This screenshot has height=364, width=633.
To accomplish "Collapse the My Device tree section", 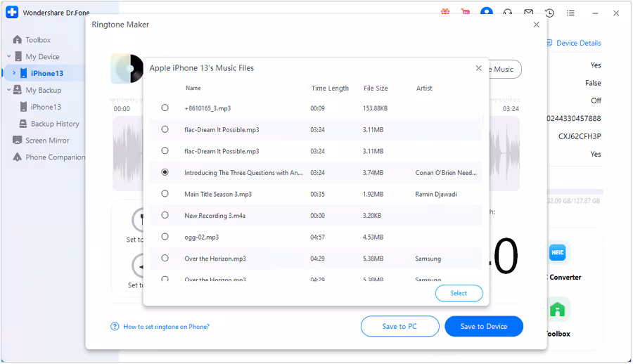I will pyautogui.click(x=9, y=56).
